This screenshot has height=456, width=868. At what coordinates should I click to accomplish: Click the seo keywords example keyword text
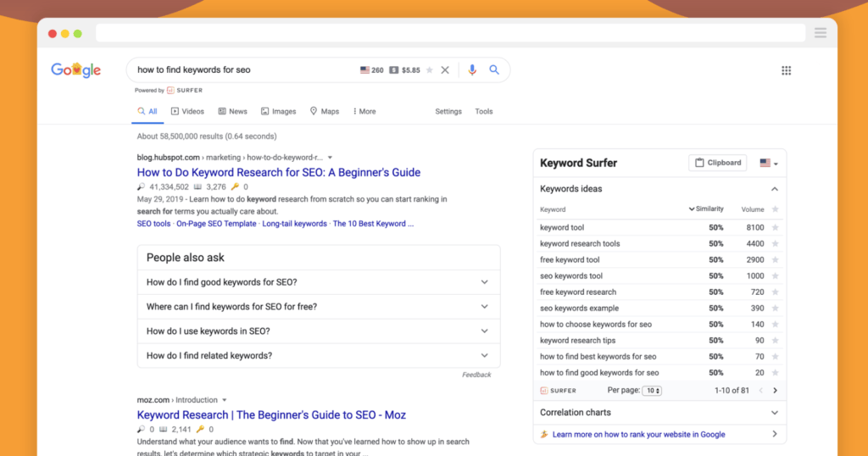click(x=580, y=309)
